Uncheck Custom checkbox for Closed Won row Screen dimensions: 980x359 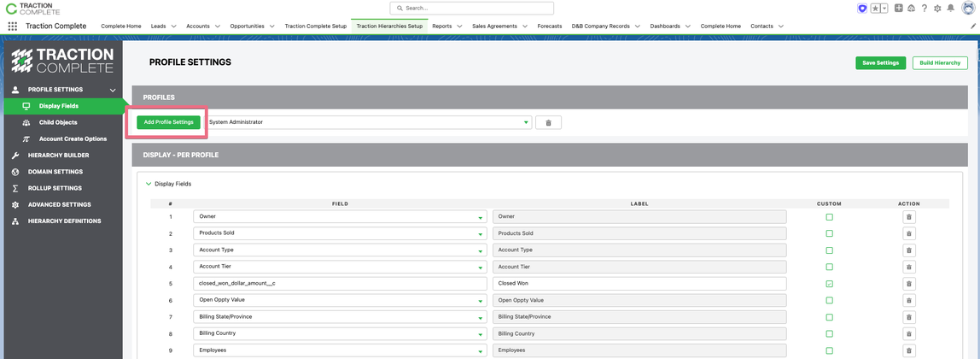point(830,283)
